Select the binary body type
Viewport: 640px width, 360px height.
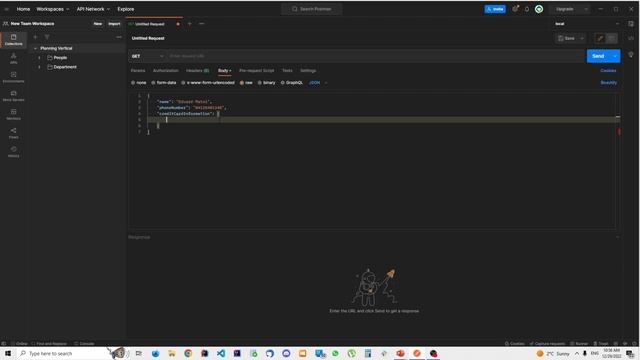coord(266,83)
